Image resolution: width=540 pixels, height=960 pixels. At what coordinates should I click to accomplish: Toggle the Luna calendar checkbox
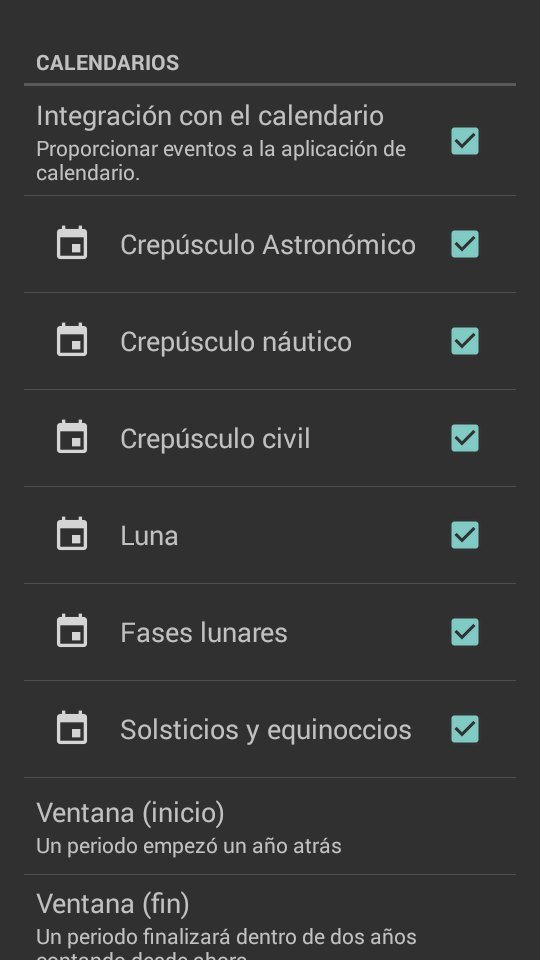coord(465,535)
